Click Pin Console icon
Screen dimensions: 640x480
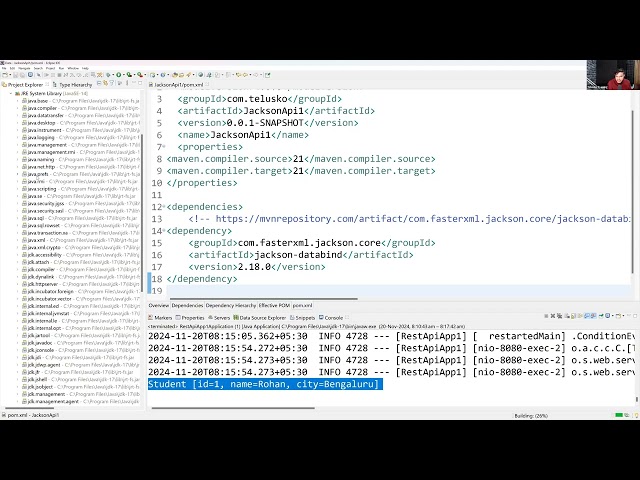601,316
